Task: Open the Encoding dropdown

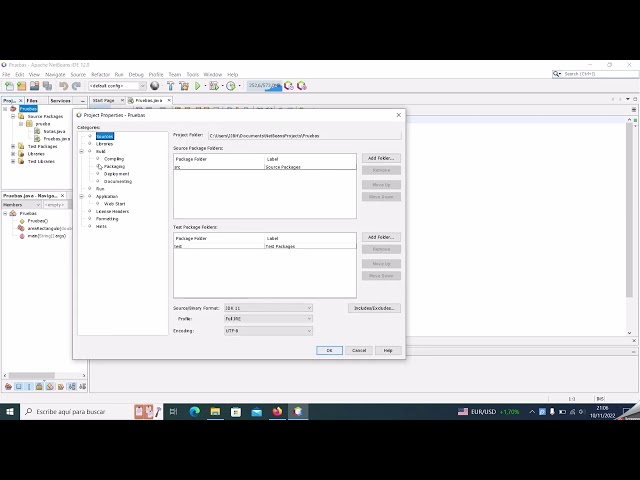Action: coord(269,331)
